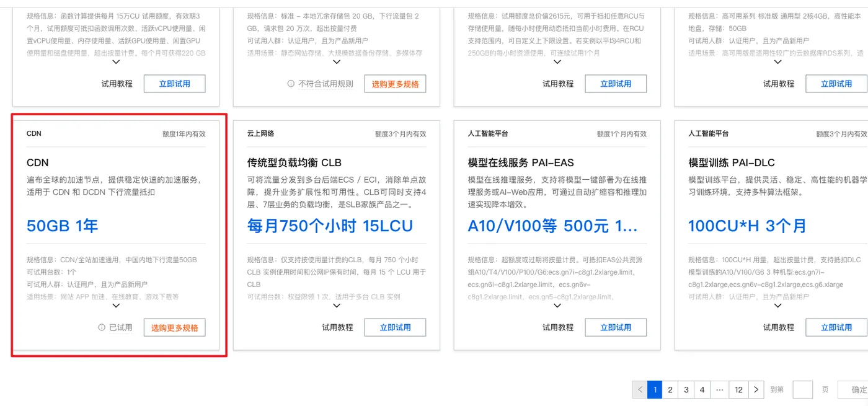Click CLB description starting 可将流量分发到多台后端ECS
The width and height of the screenshot is (868, 406).
coord(337,192)
